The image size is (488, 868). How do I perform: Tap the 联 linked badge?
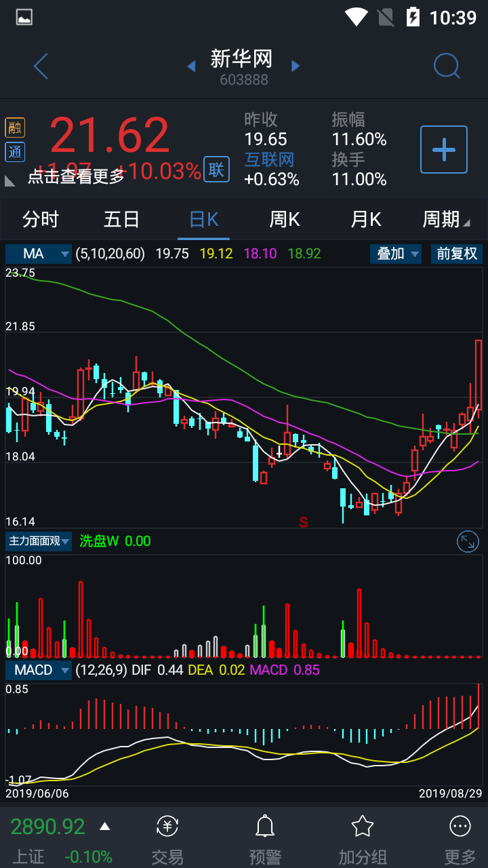tap(216, 170)
